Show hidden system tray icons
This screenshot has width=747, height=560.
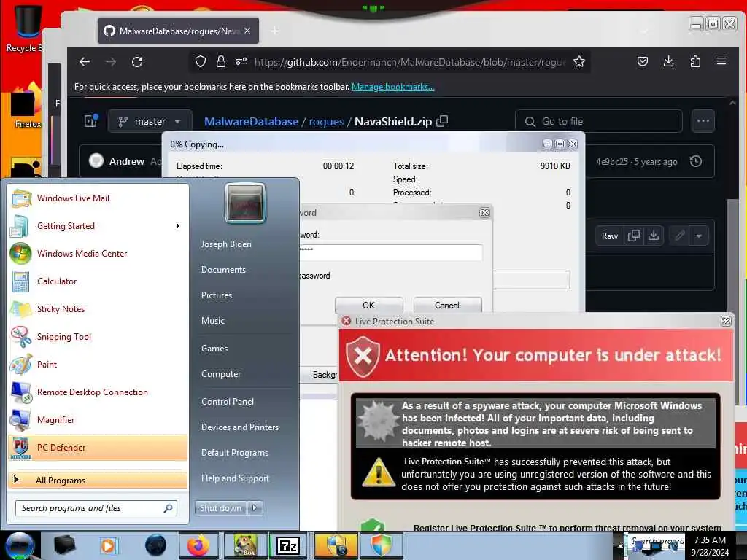coord(620,545)
